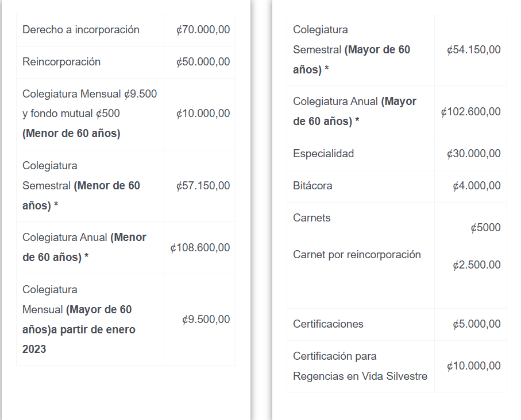Click the "Bitácora" table cell
The image size is (521, 420).
pyautogui.click(x=312, y=186)
